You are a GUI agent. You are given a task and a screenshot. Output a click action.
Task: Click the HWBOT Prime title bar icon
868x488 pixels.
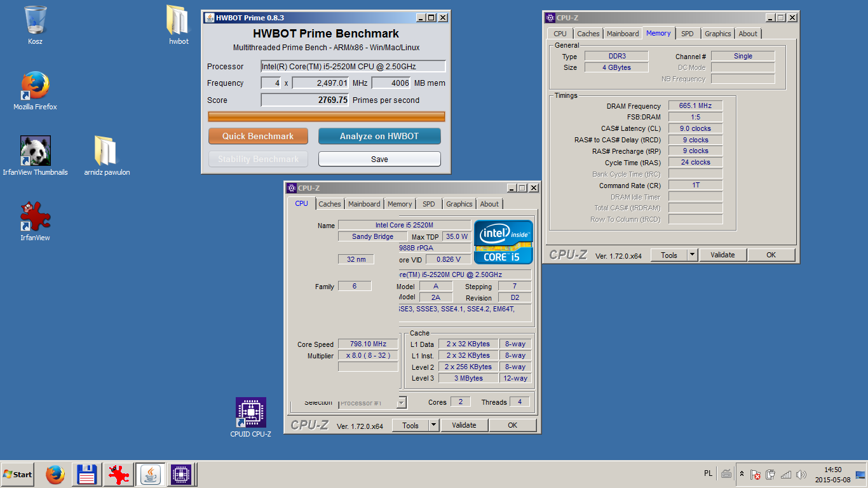209,18
